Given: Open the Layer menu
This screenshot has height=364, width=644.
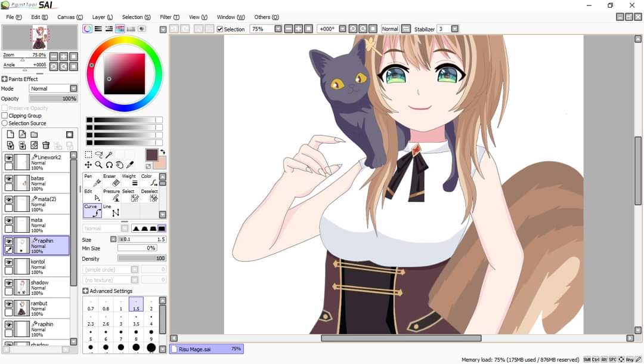Looking at the screenshot, I should (103, 17).
